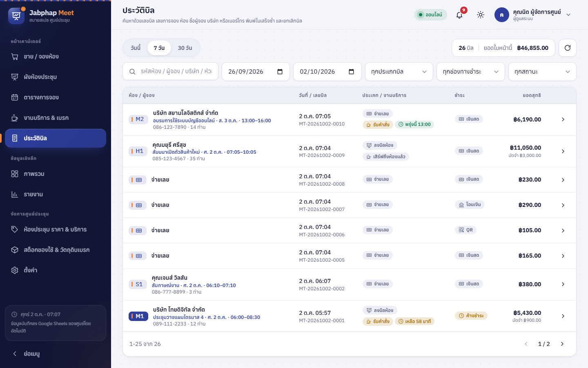The image size is (588, 368).
Task: Click the search magnifier icon
Action: (132, 72)
